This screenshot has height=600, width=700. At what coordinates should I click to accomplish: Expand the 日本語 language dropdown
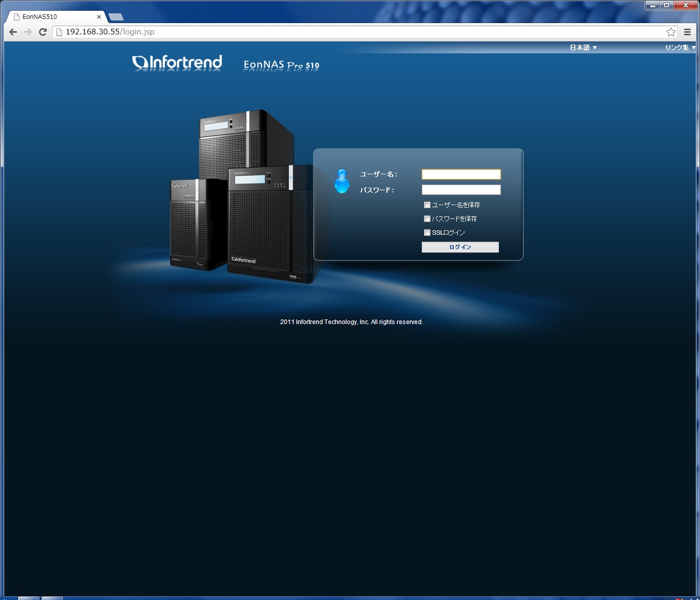[x=583, y=48]
